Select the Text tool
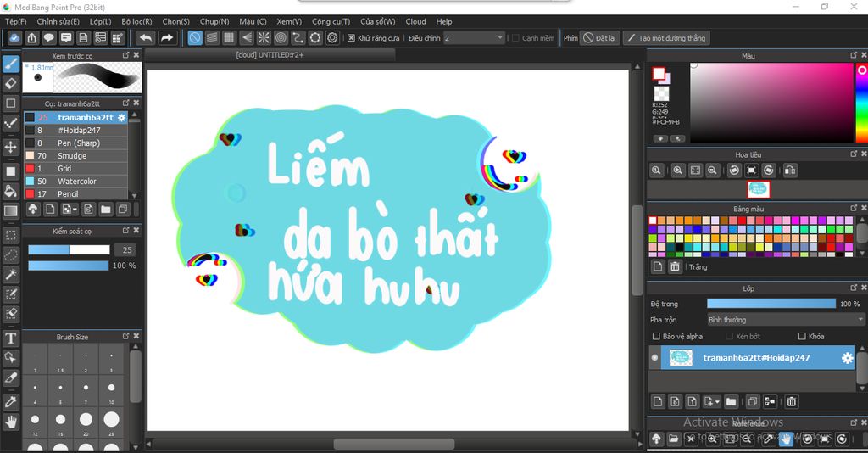Image resolution: width=868 pixels, height=453 pixels. (10, 338)
